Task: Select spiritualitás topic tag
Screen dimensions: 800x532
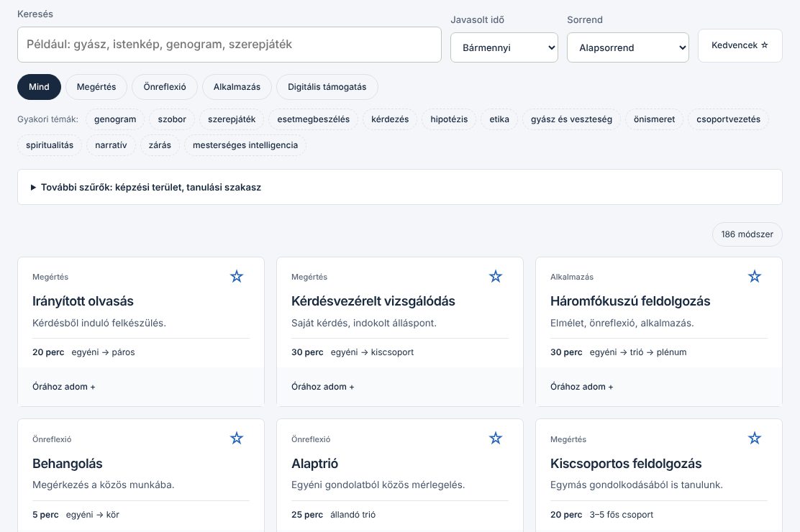Action: pos(50,145)
